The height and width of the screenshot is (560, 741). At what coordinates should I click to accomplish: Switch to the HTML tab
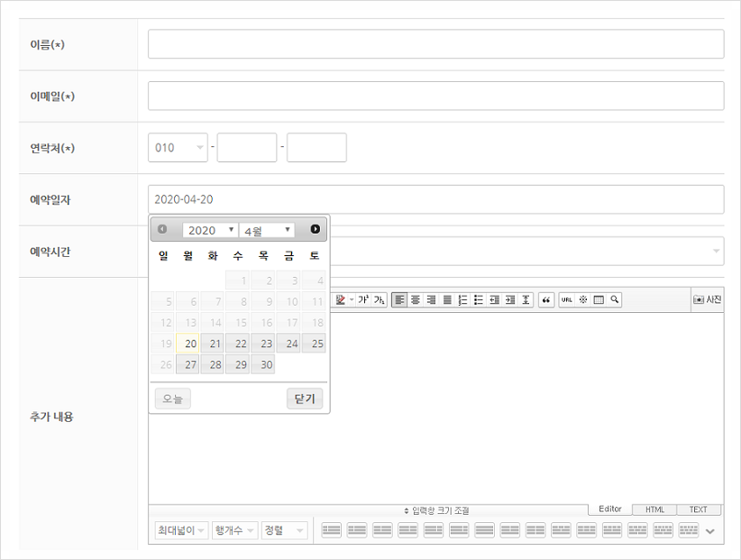coord(654,510)
